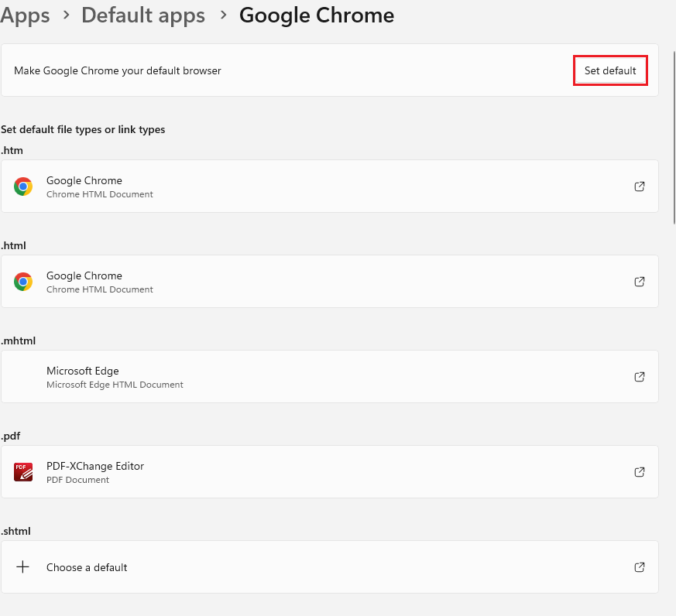The width and height of the screenshot is (676, 616).
Task: Click the vertical scrollbar thumb
Action: click(x=674, y=138)
